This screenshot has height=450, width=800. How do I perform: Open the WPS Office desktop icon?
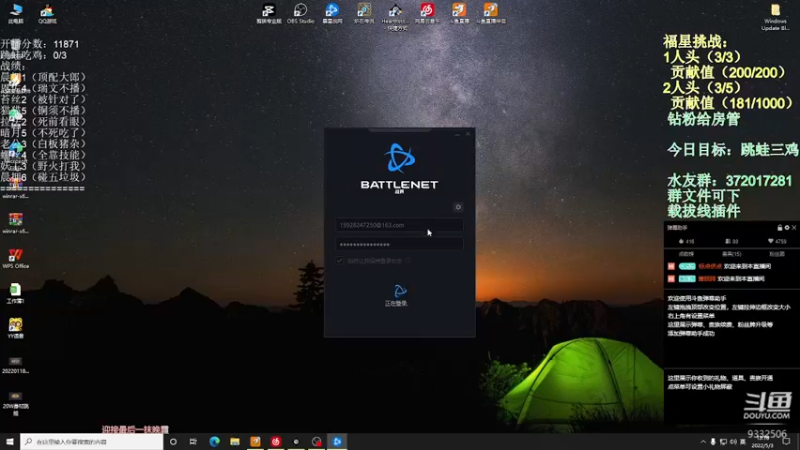pyautogui.click(x=15, y=258)
